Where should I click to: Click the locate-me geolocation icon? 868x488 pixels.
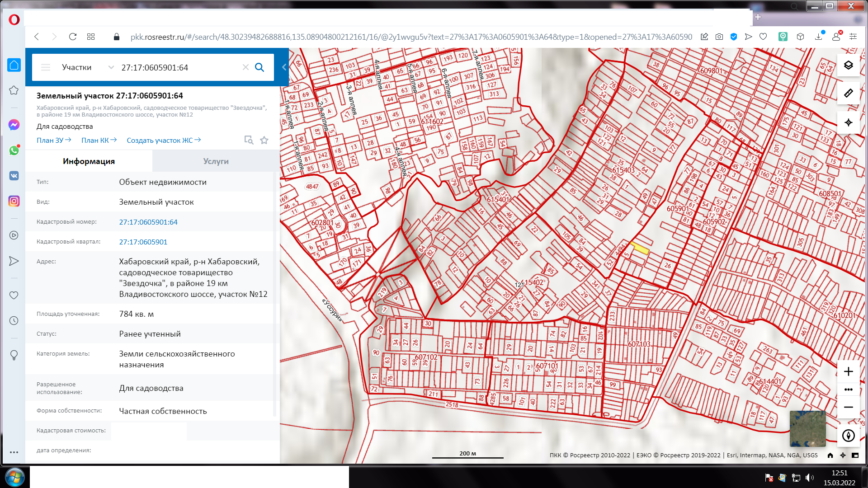click(848, 122)
